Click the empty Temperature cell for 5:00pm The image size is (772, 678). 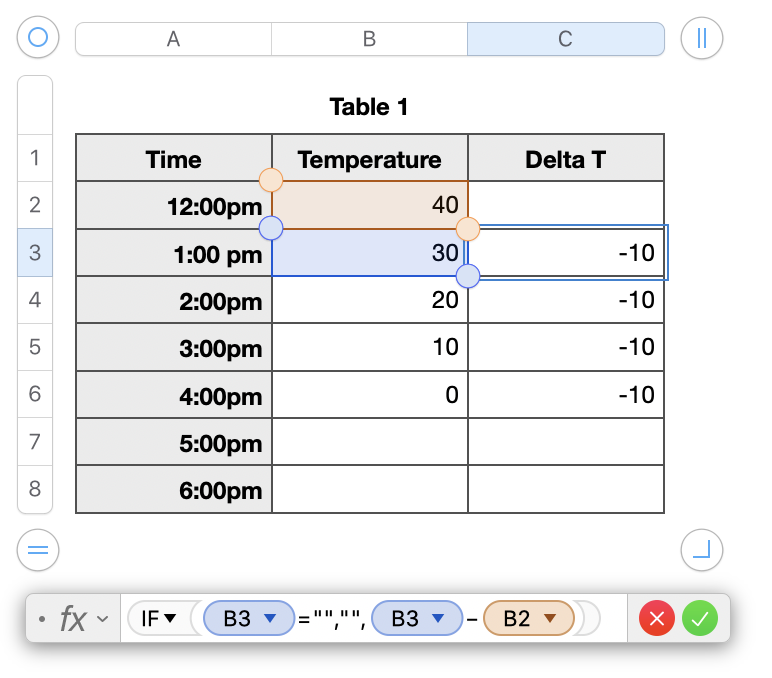pyautogui.click(x=369, y=442)
